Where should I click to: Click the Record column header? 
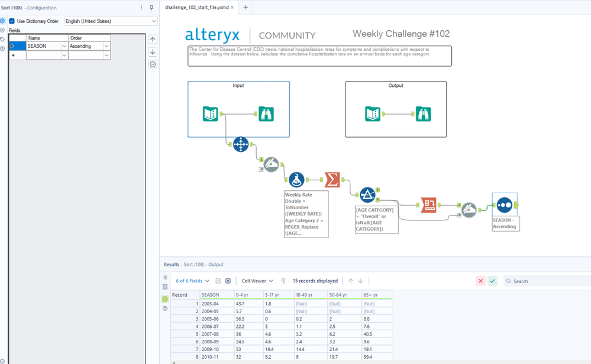(185, 295)
